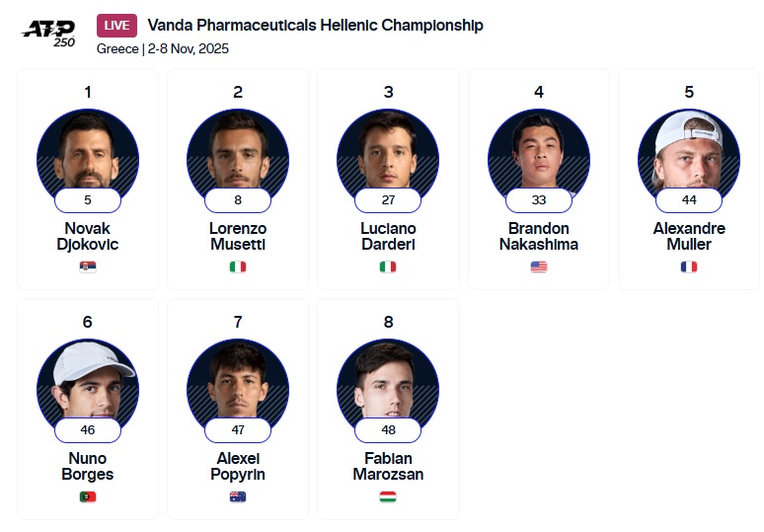Click the Serbian flag under Djokovic
Viewport: 764px width, 532px height.
88,266
